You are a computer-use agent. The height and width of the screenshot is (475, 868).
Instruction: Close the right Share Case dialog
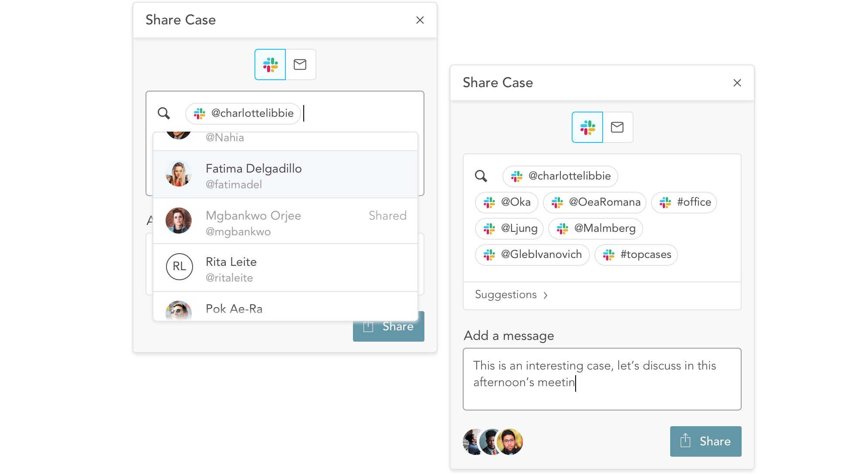tap(737, 83)
